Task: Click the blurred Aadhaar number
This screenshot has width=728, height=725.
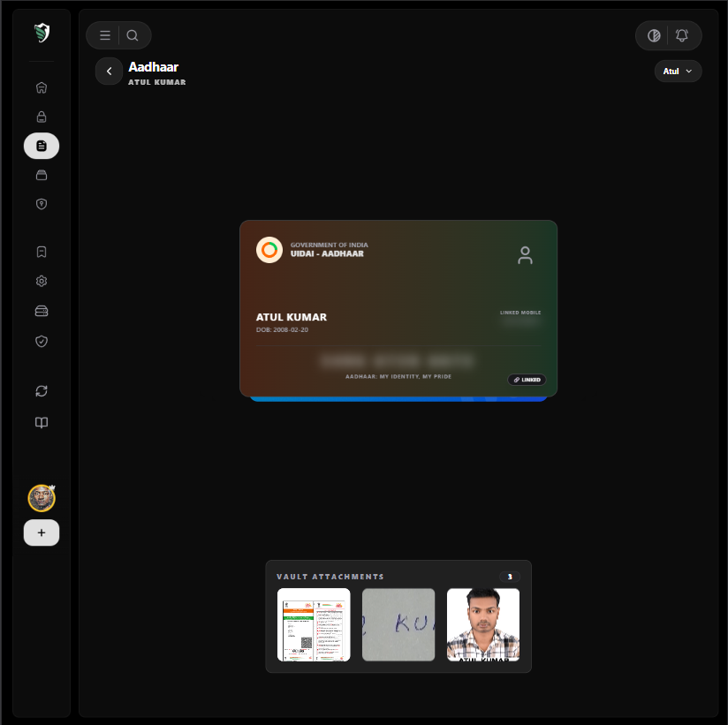Action: pos(397,361)
